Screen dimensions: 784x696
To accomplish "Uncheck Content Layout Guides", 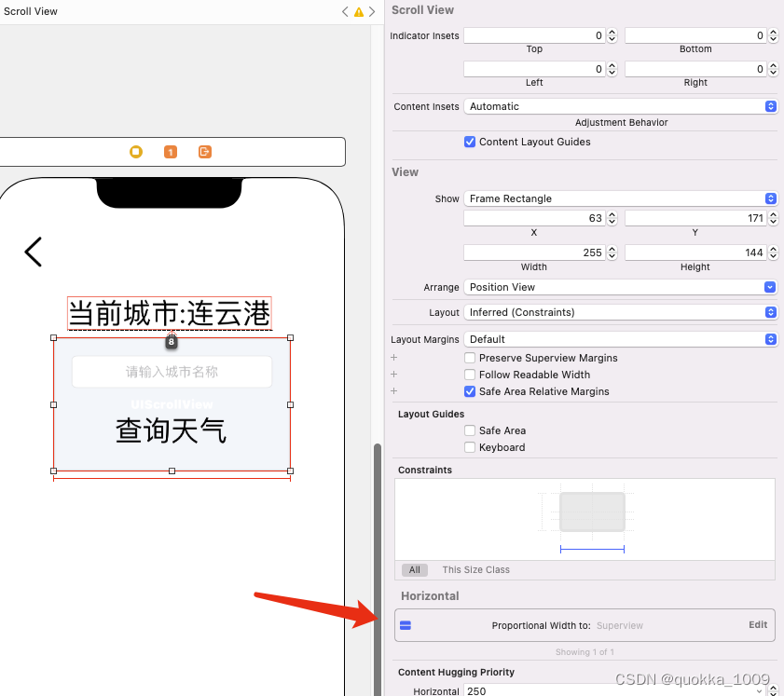I will [x=471, y=142].
